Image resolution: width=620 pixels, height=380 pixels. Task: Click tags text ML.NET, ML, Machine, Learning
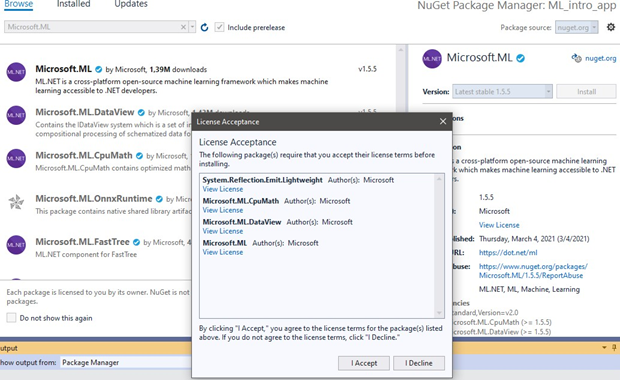coord(529,289)
